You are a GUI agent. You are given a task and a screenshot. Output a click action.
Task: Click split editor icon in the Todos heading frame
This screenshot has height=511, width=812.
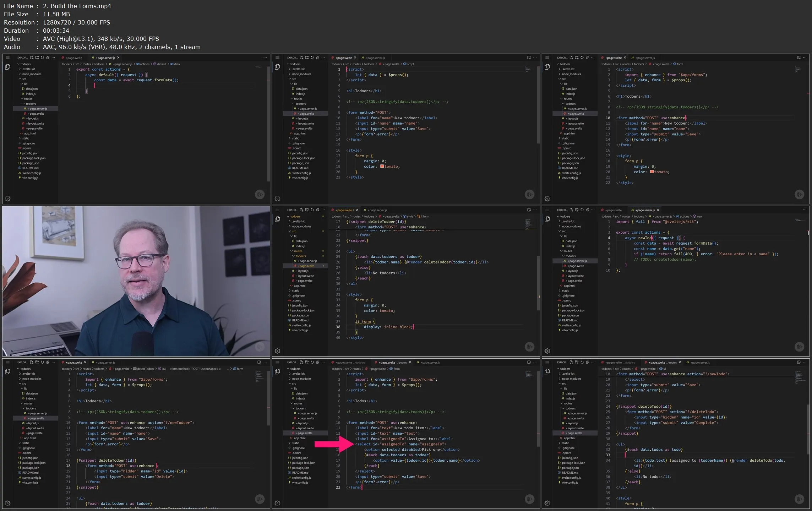[x=529, y=362]
